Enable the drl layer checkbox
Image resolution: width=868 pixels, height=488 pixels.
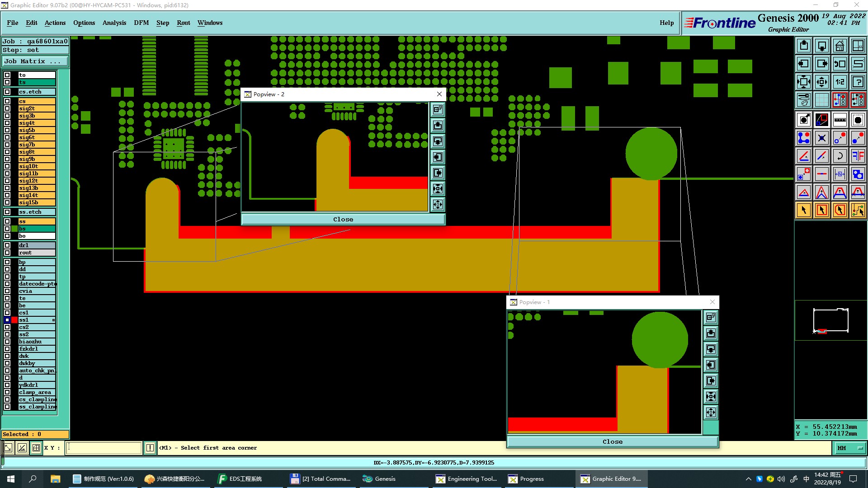(x=7, y=245)
